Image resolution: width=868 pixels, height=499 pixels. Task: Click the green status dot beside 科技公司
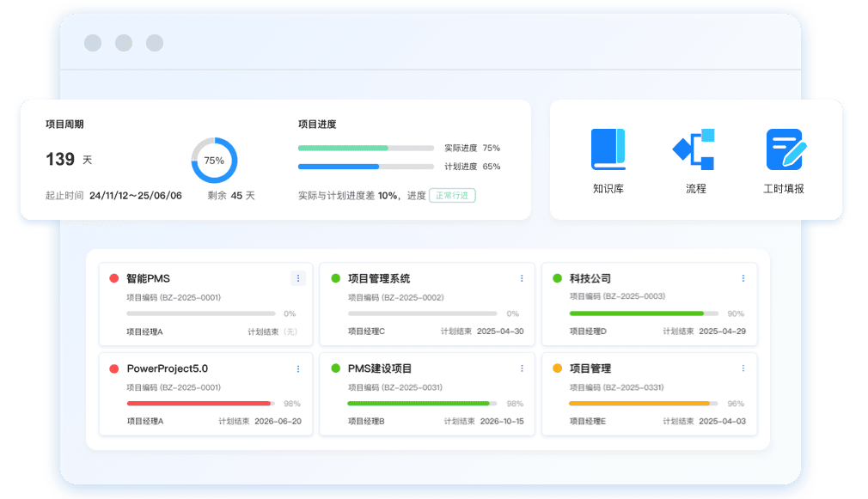pyautogui.click(x=558, y=278)
